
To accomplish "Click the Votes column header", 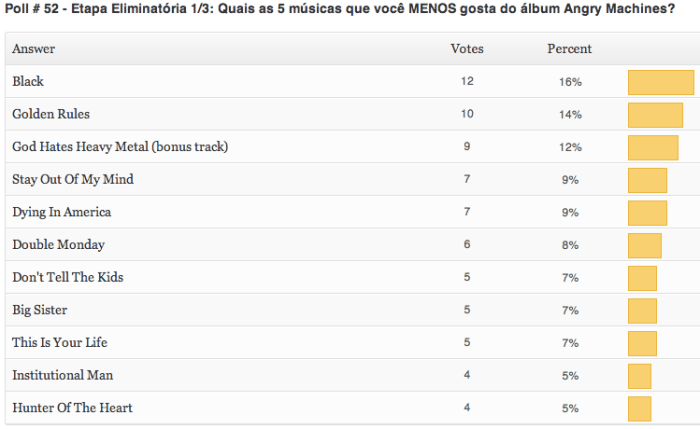I will click(467, 49).
